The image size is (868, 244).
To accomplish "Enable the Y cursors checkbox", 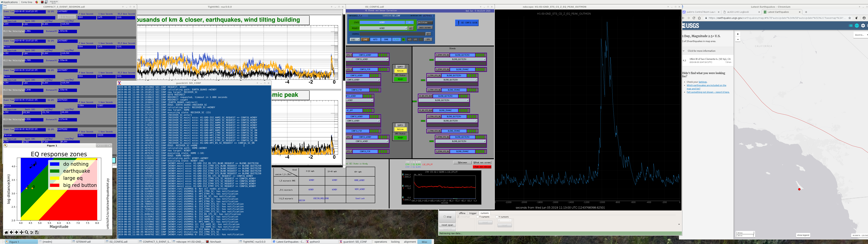I will (497, 217).
